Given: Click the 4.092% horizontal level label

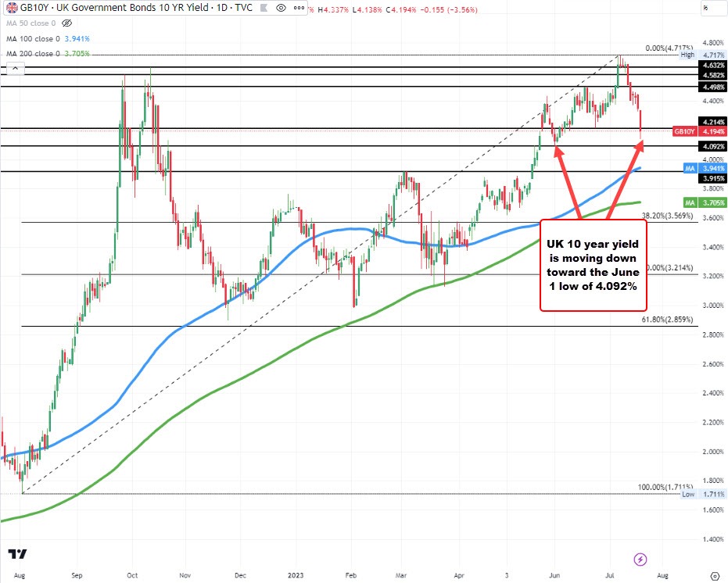Looking at the screenshot, I should [714, 146].
